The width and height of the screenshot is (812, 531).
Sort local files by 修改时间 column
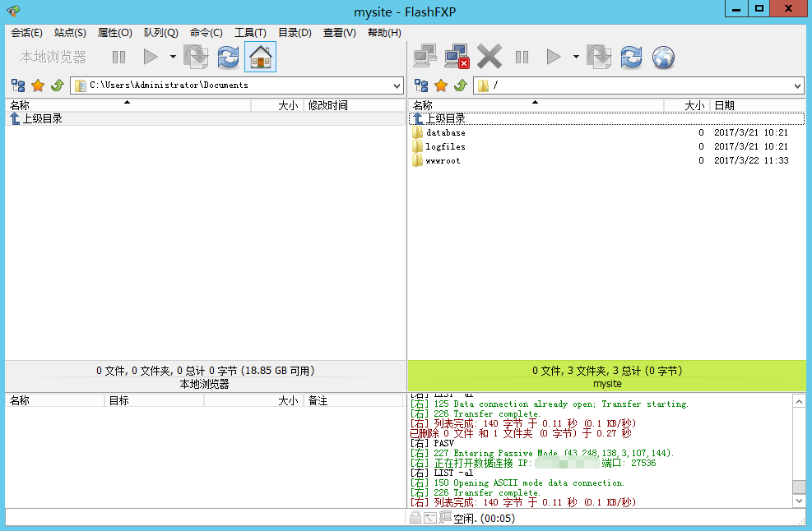point(327,105)
